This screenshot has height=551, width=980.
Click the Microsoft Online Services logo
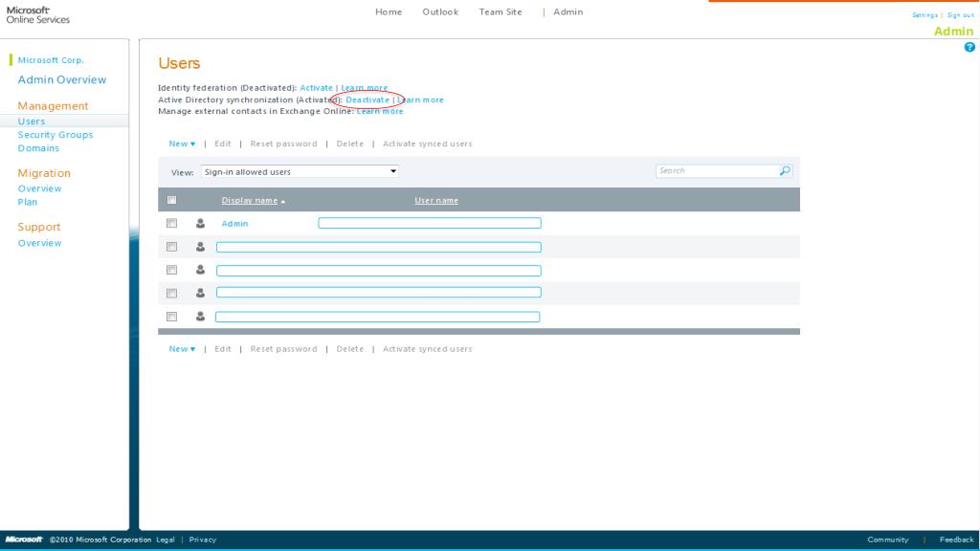point(37,15)
